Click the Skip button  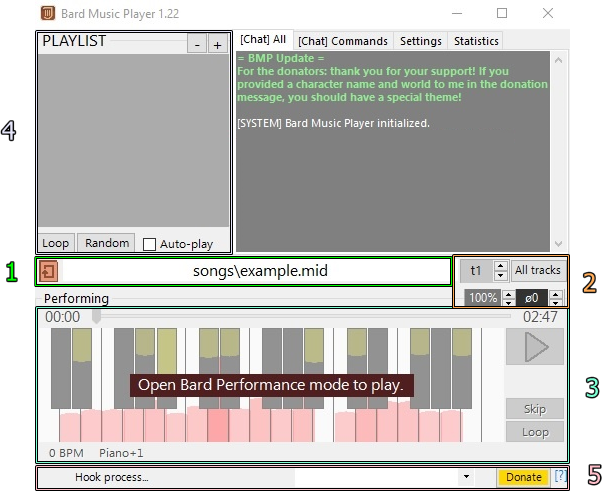click(535, 409)
